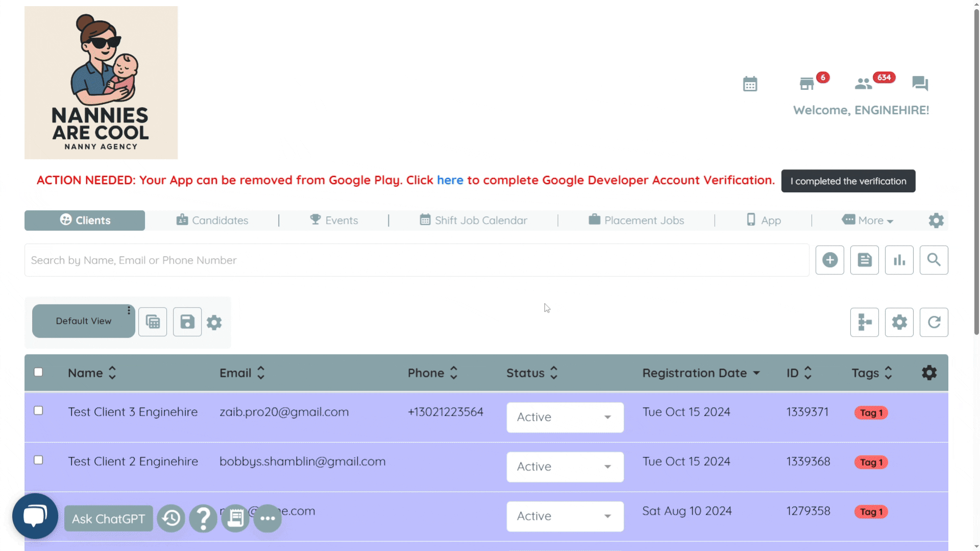980x551 pixels.
Task: Toggle the select-all checkbox in table header
Action: coord(38,372)
